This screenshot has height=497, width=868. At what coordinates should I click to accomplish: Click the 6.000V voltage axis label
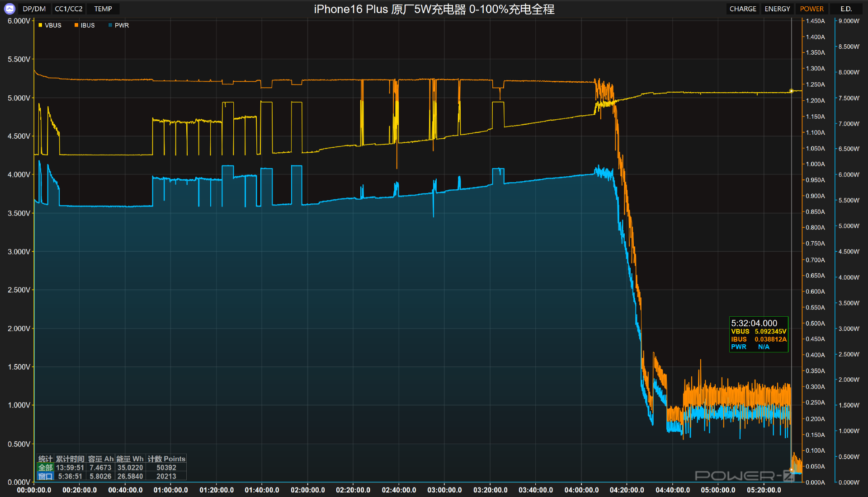pyautogui.click(x=19, y=21)
